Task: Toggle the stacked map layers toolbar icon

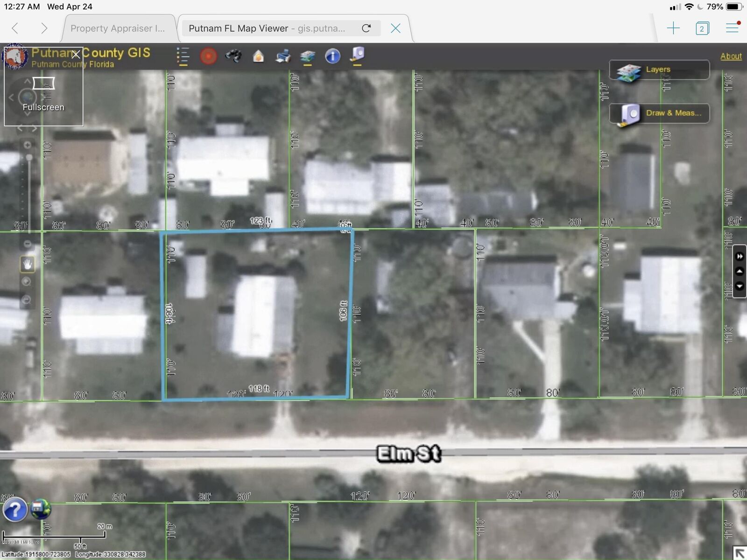Action: click(308, 56)
